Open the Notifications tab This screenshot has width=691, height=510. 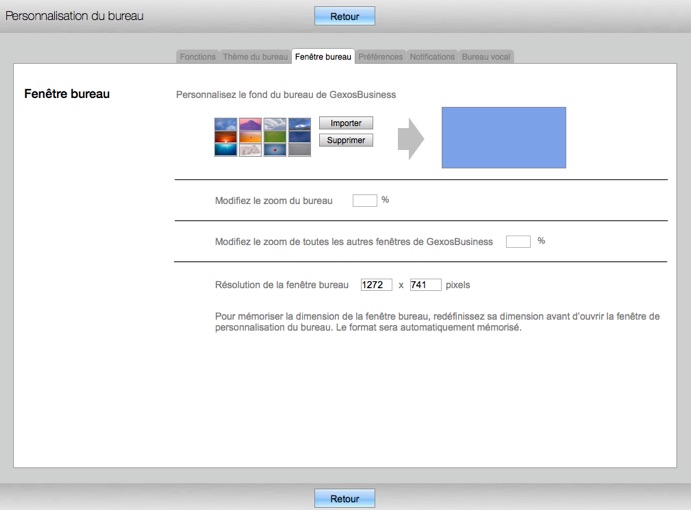pos(432,57)
